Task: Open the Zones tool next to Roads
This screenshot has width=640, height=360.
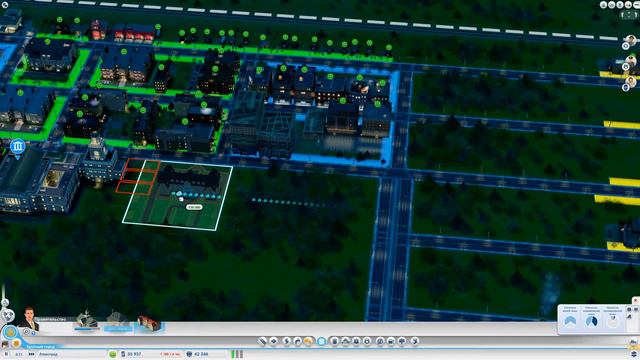Action: tap(273, 341)
